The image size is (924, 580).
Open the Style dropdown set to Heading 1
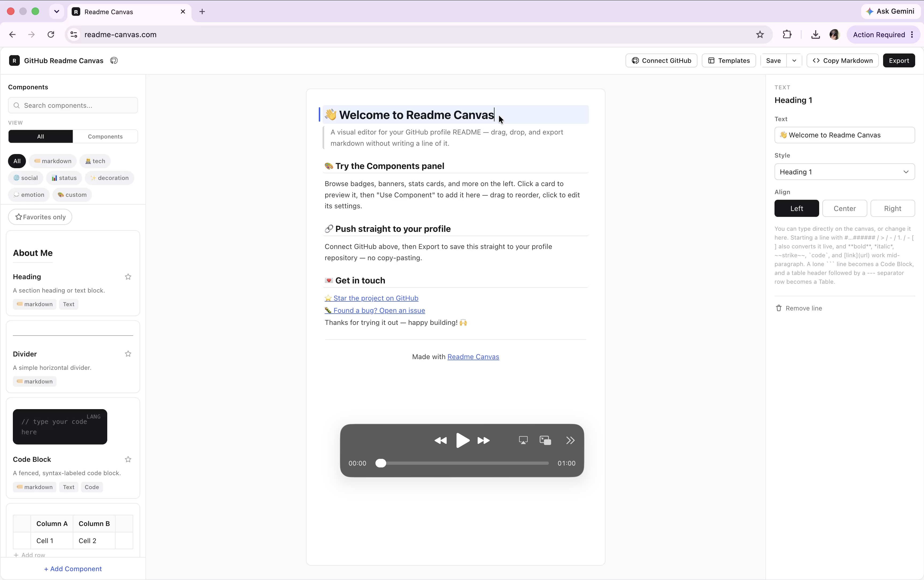click(845, 172)
